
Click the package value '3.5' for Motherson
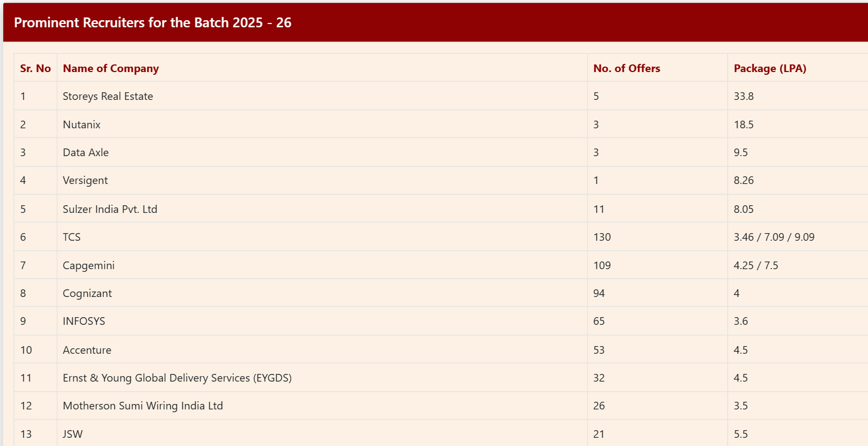740,406
